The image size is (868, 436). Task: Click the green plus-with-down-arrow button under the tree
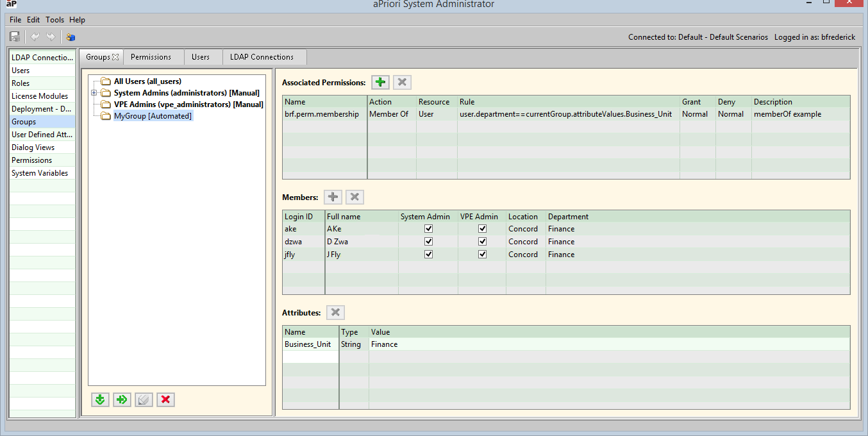(x=100, y=399)
